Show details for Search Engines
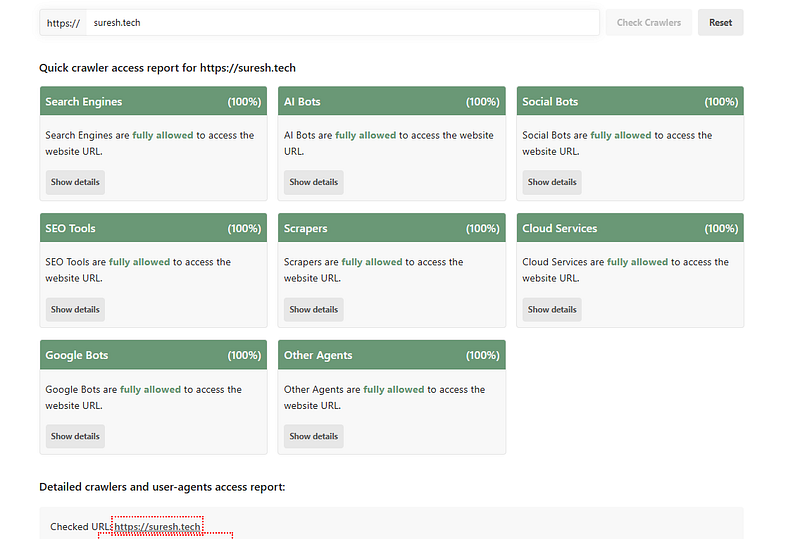800x539 pixels. pyautogui.click(x=75, y=182)
